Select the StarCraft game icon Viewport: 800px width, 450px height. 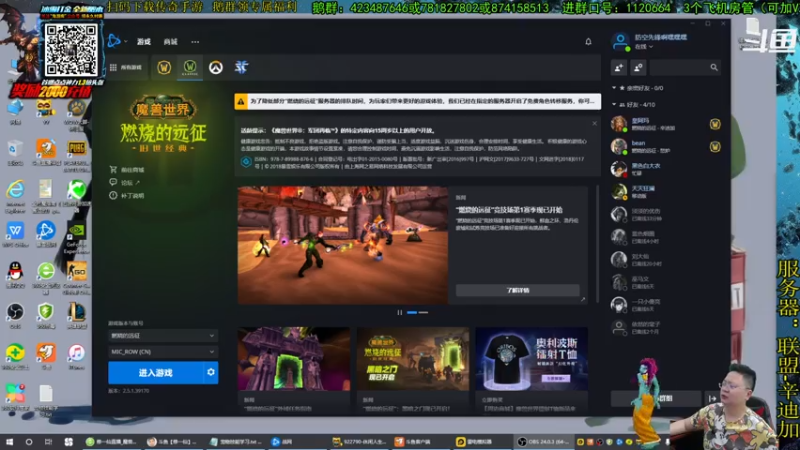point(241,67)
